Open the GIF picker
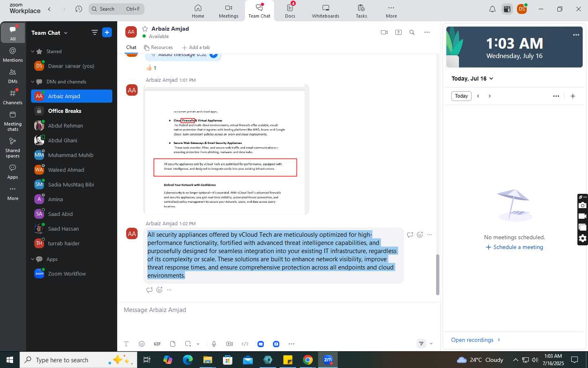Screen dimensions: 588x368 pyautogui.click(x=157, y=344)
